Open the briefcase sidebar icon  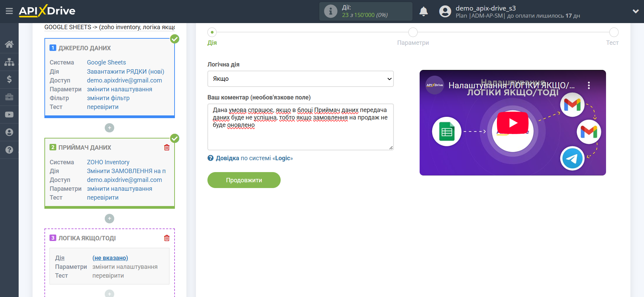[x=9, y=97]
